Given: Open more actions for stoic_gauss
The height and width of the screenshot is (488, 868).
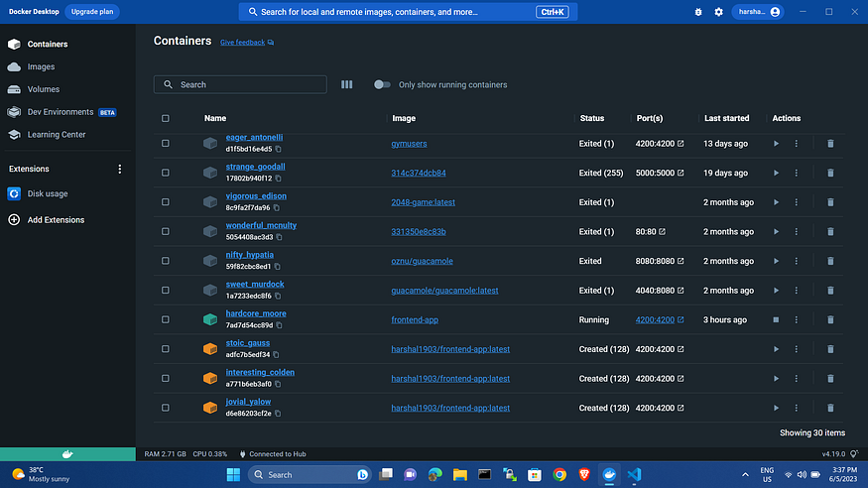Looking at the screenshot, I should tap(796, 349).
